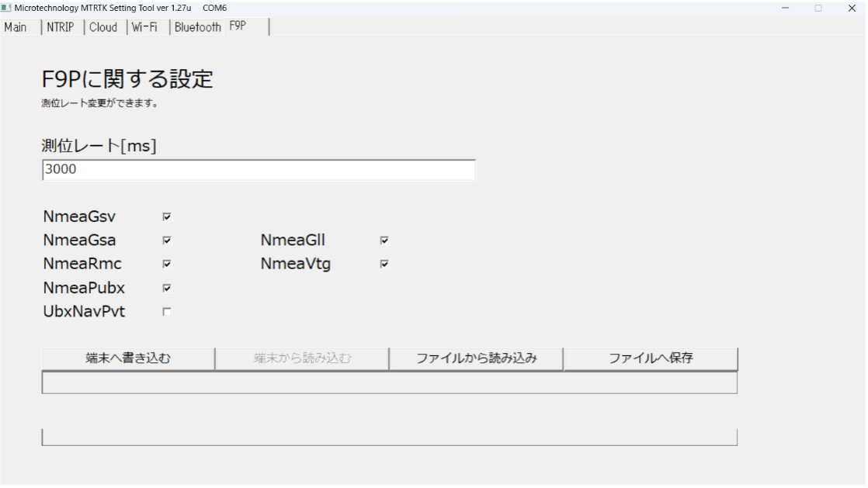Click the MTRTK application icon in titlebar
Screen dimensions: 868x488
pyautogui.click(x=8, y=6)
